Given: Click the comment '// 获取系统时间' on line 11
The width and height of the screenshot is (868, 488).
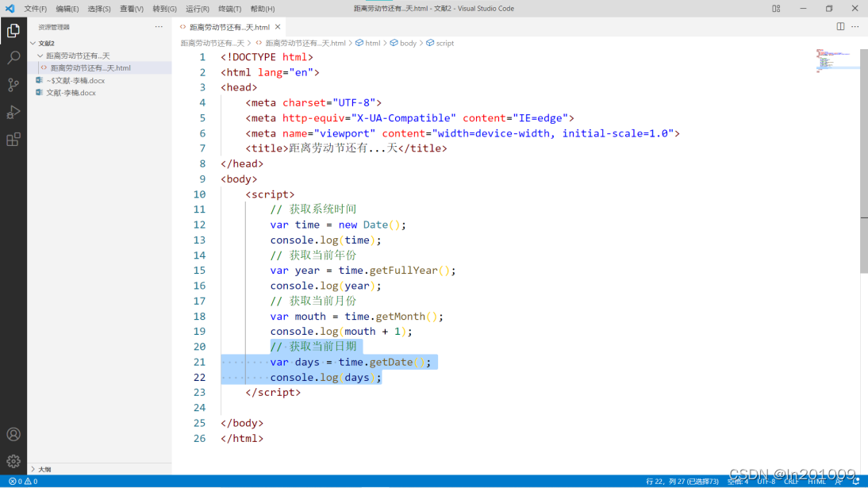Looking at the screenshot, I should 313,209.
